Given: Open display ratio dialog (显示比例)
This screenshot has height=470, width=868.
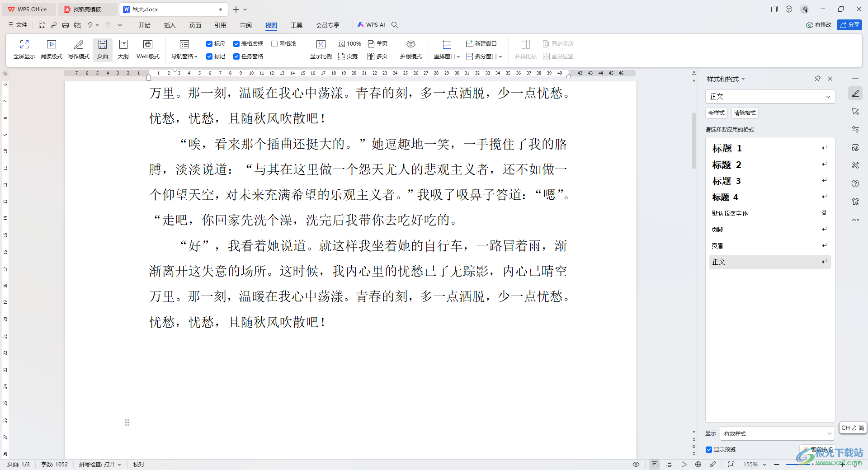Looking at the screenshot, I should pyautogui.click(x=321, y=49).
